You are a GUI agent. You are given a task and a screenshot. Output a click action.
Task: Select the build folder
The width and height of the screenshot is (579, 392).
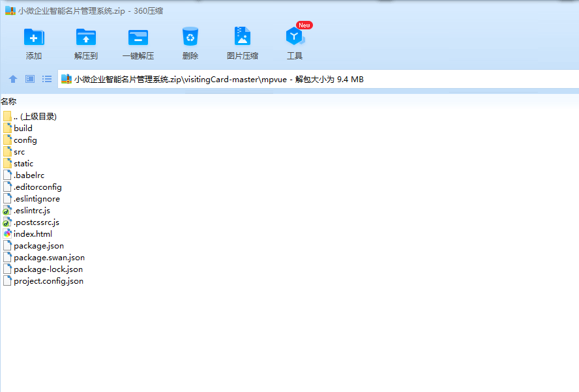18,128
